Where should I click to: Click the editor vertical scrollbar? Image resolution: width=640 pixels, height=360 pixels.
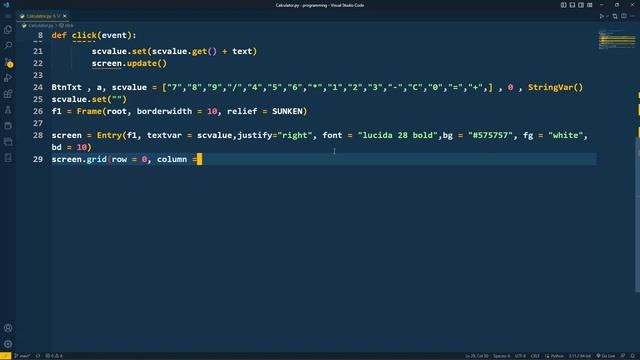click(x=638, y=215)
